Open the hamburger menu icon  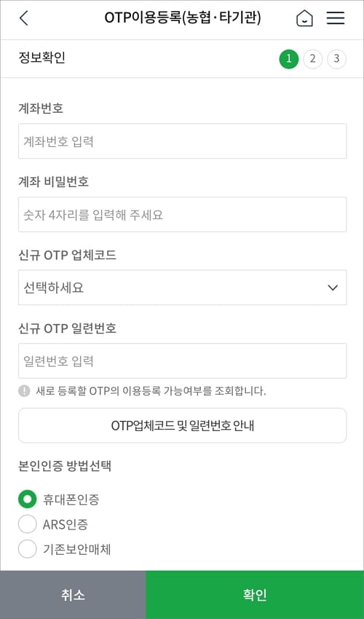[336, 18]
